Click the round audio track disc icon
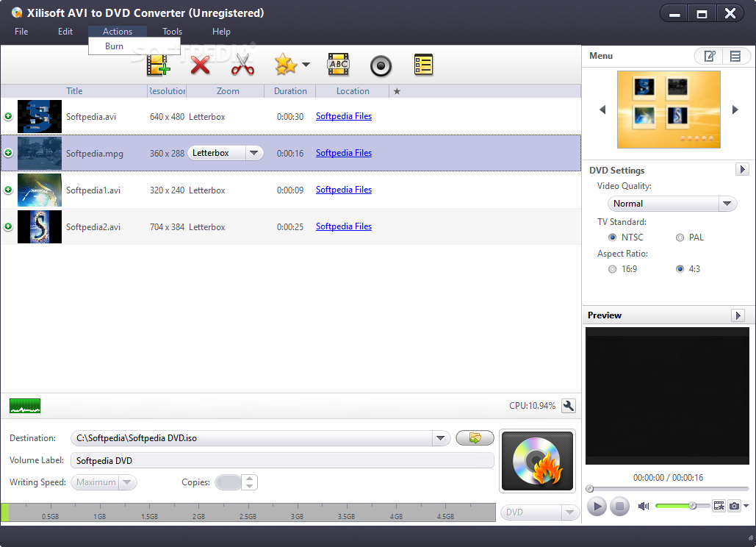Viewport: 756px width, 547px height. coord(381,65)
